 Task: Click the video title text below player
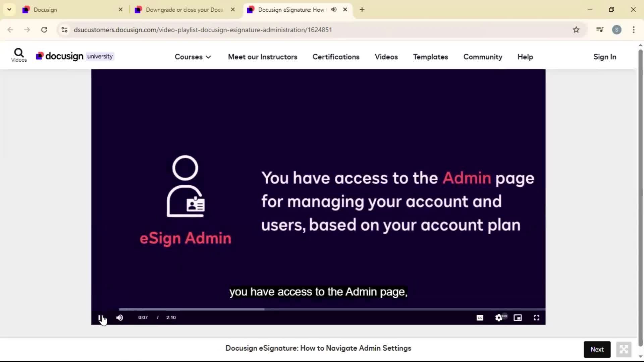tap(318, 348)
